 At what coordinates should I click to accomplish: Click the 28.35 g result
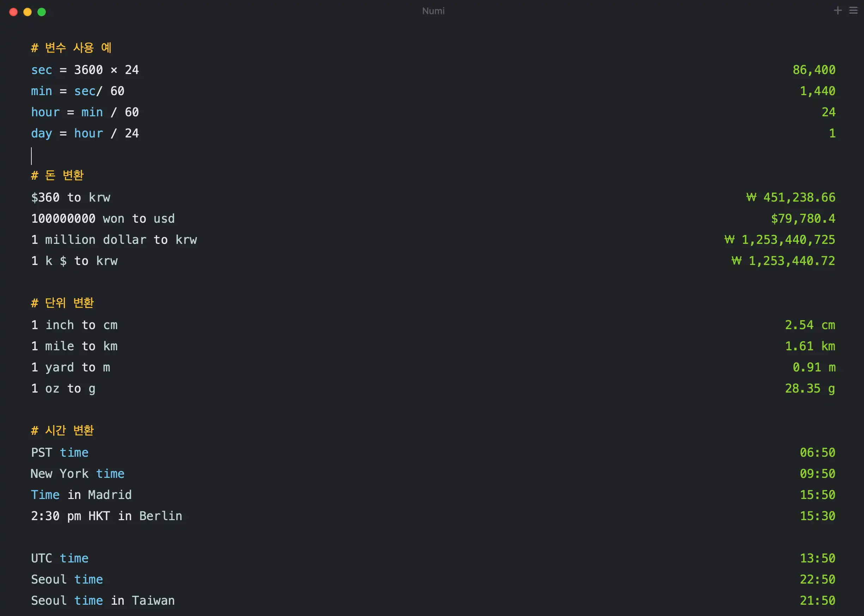810,388
